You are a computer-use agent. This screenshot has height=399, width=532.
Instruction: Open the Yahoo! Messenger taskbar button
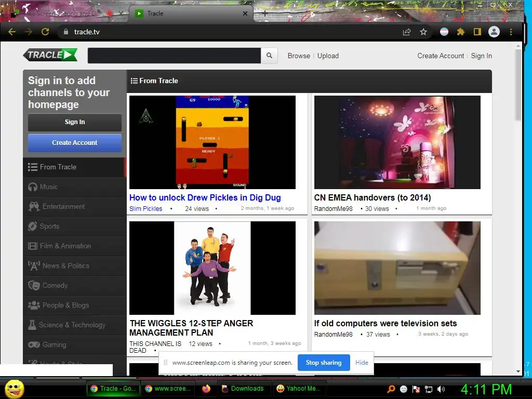click(x=299, y=389)
